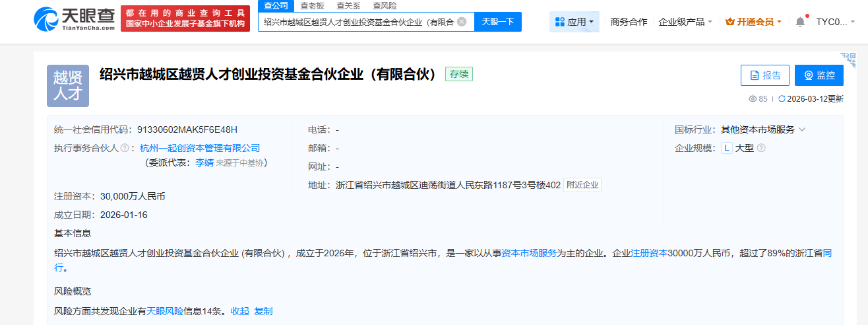The image size is (868, 325).
Task: Click the 30,000万人民币 registered capital value
Action: tap(133, 196)
